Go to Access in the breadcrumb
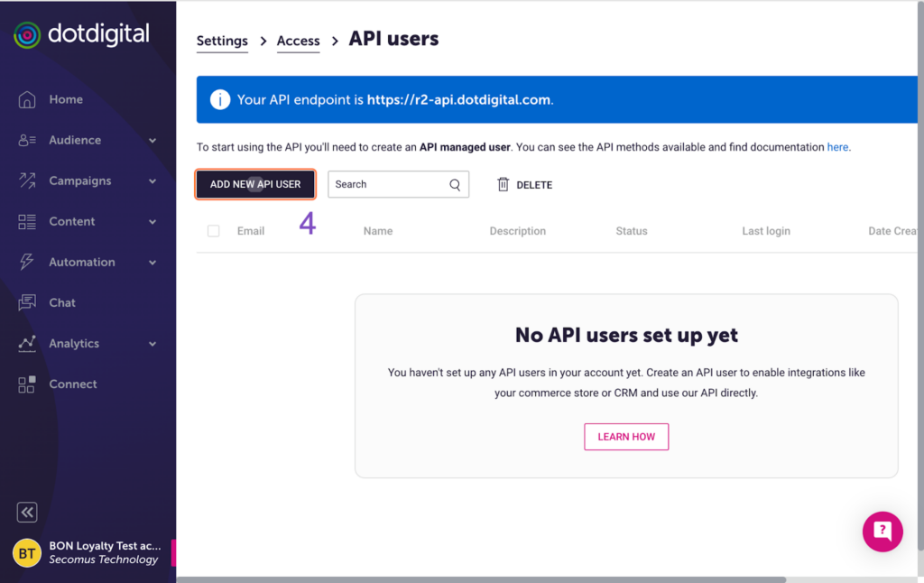 pos(298,41)
